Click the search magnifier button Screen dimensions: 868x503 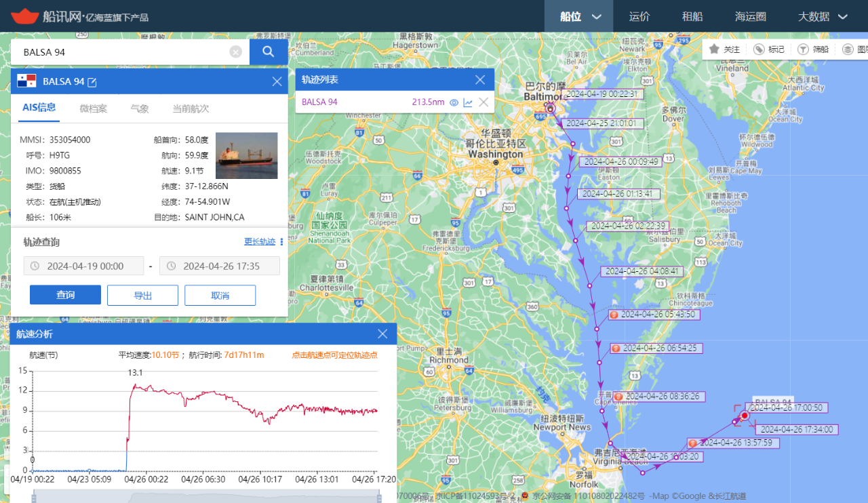[x=269, y=52]
